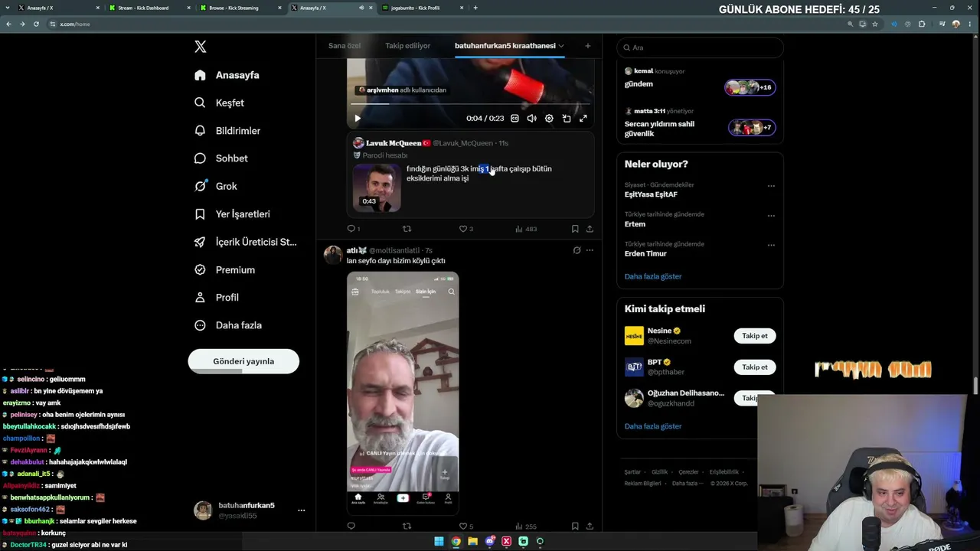Open atlı's profile avatar
The width and height of the screenshot is (980, 551).
coord(333,256)
